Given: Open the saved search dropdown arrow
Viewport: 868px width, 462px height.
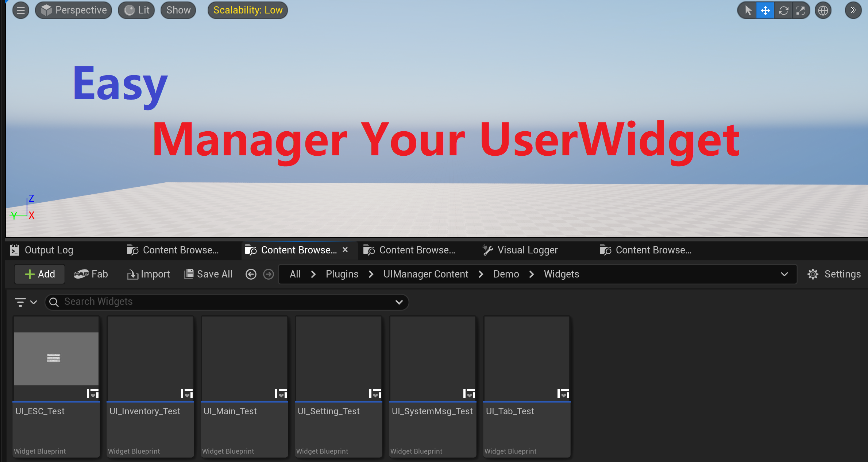Looking at the screenshot, I should click(x=399, y=302).
